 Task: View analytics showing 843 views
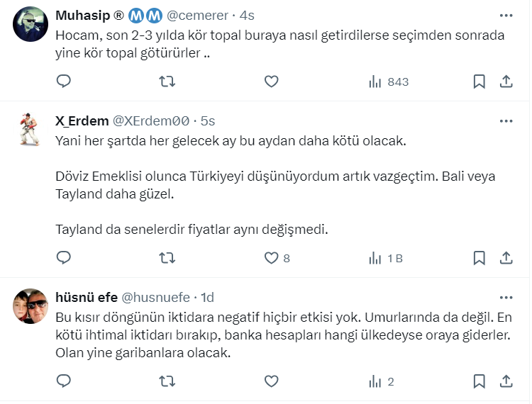point(388,82)
